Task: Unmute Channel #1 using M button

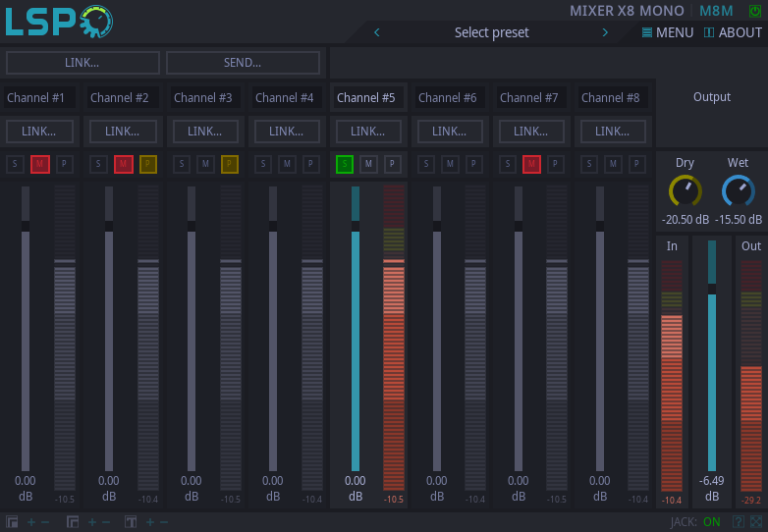Action: [40, 164]
